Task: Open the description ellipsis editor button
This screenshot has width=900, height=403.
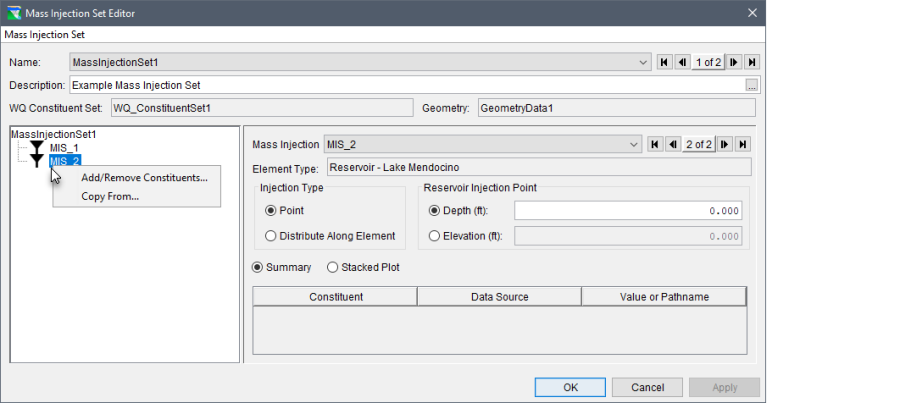Action: click(752, 86)
